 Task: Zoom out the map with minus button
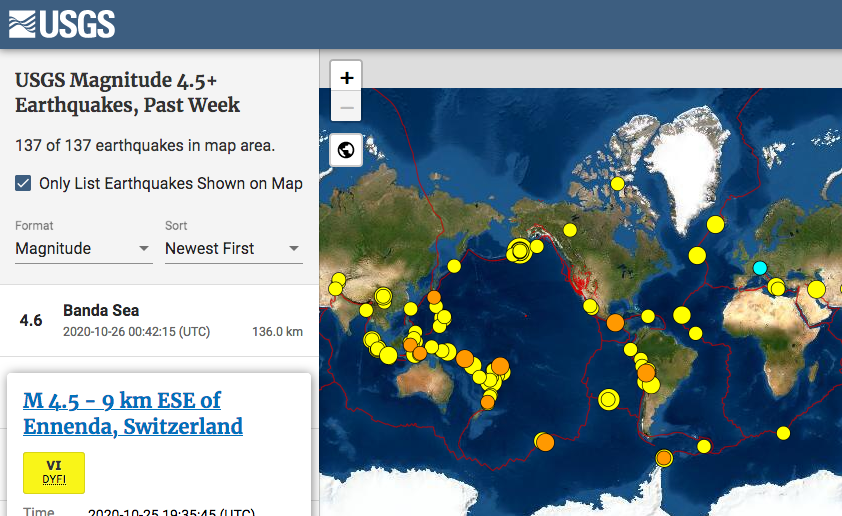346,107
